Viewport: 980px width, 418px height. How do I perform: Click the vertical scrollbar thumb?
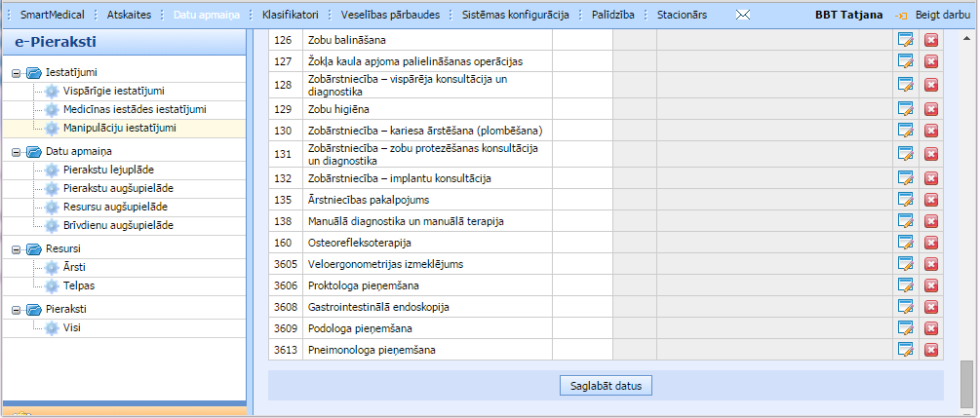click(x=967, y=382)
